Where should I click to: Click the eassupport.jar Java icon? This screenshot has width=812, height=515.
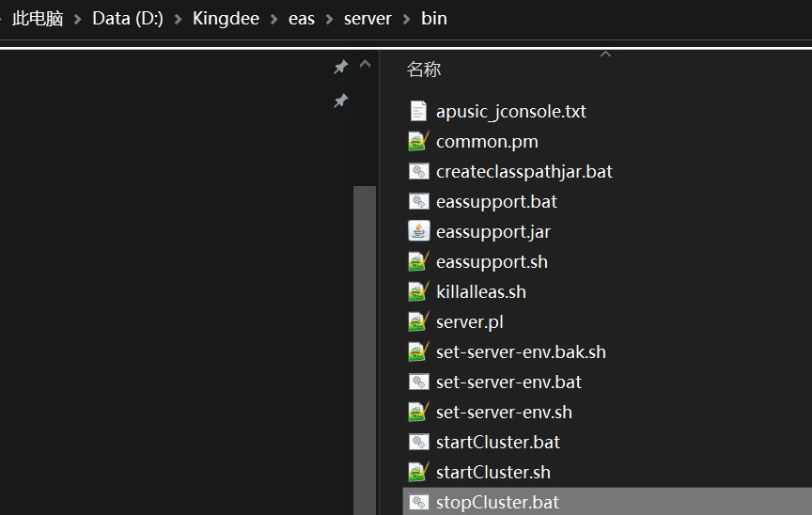point(418,231)
